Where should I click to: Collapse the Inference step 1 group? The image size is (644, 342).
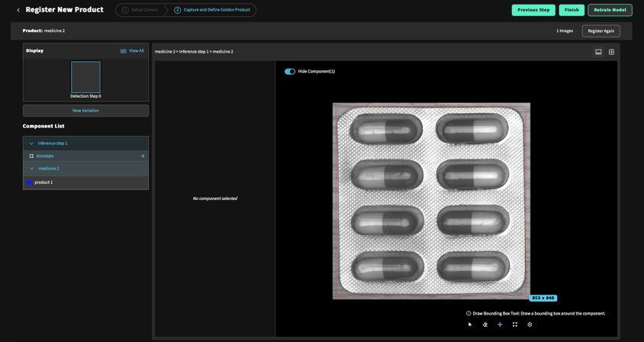pos(31,144)
